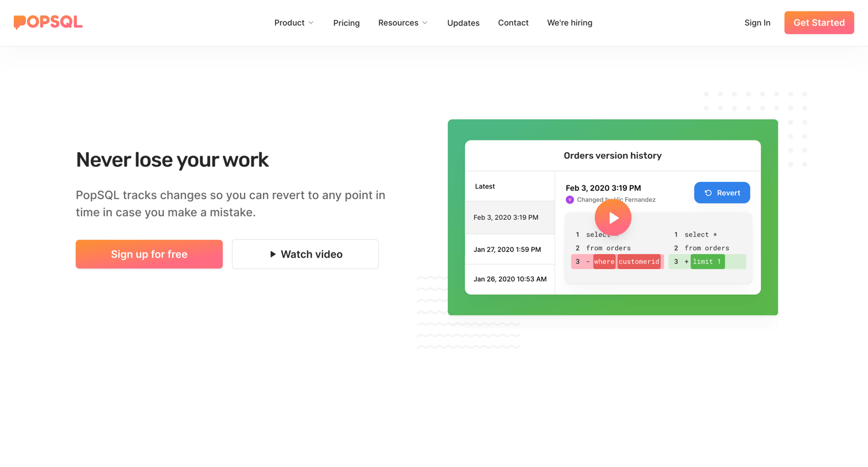This screenshot has width=868, height=467.
Task: Open the Pricing page
Action: click(x=346, y=23)
